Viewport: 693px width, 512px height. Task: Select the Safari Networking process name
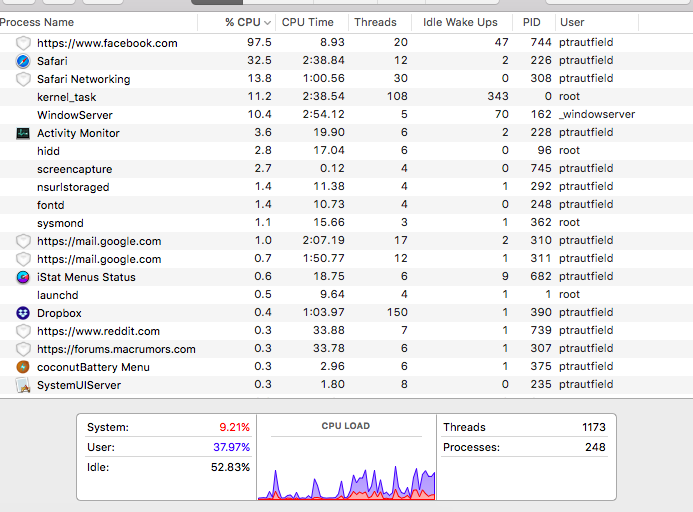tap(84, 79)
